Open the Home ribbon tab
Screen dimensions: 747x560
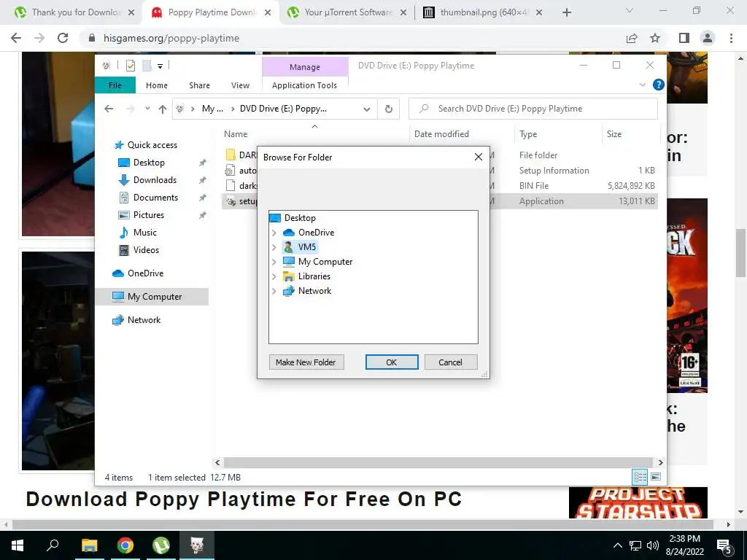[157, 85]
